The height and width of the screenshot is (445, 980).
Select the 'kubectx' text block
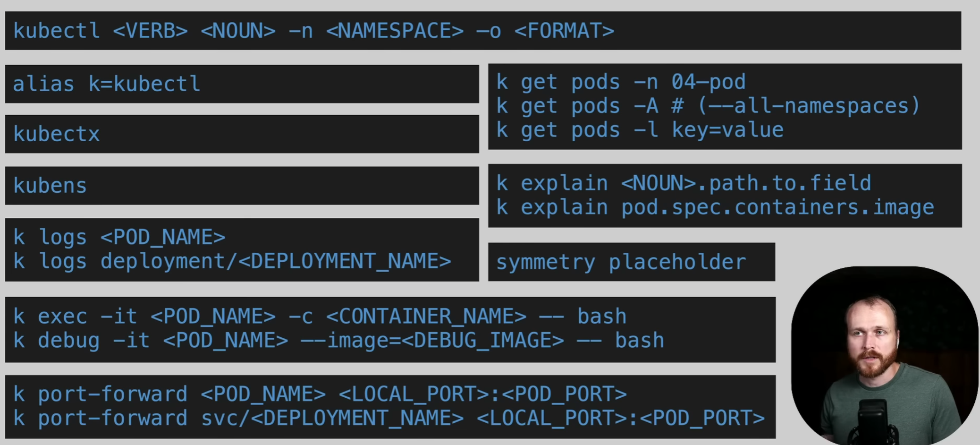pyautogui.click(x=57, y=134)
